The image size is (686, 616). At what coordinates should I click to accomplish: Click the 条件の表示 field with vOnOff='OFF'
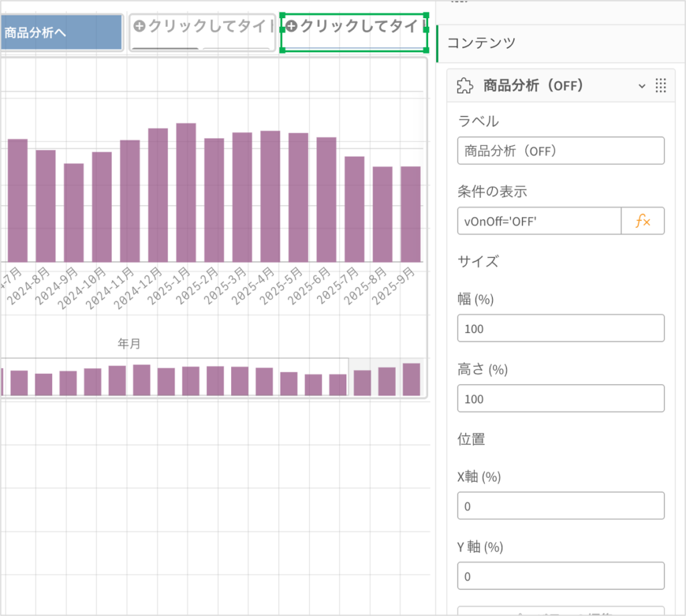(539, 221)
